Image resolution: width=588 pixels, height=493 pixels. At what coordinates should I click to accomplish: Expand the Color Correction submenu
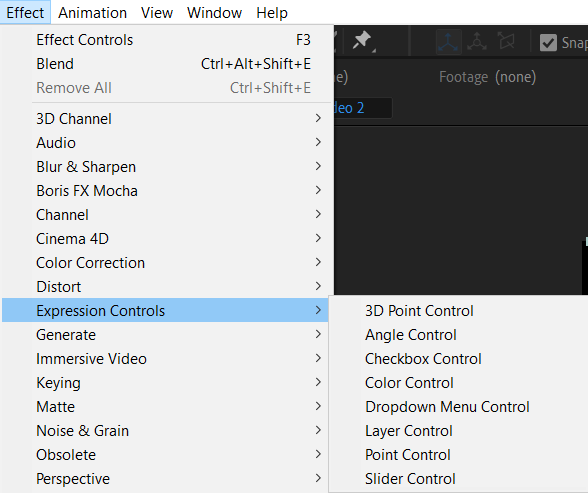pyautogui.click(x=165, y=262)
